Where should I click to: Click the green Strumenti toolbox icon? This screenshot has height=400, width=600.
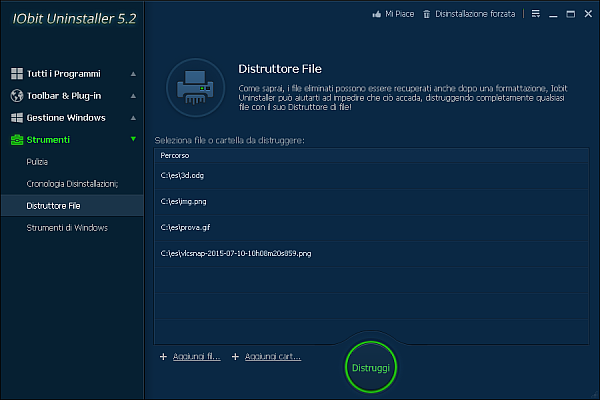coord(17,140)
